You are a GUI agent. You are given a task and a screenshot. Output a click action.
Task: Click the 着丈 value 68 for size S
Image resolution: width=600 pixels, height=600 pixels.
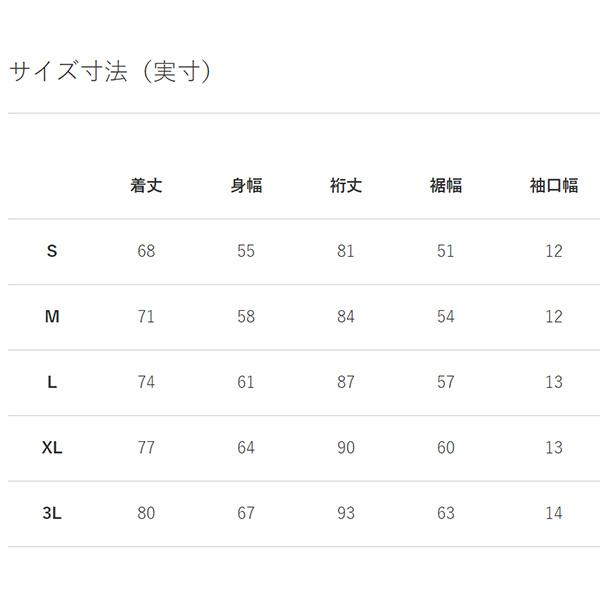click(x=146, y=251)
